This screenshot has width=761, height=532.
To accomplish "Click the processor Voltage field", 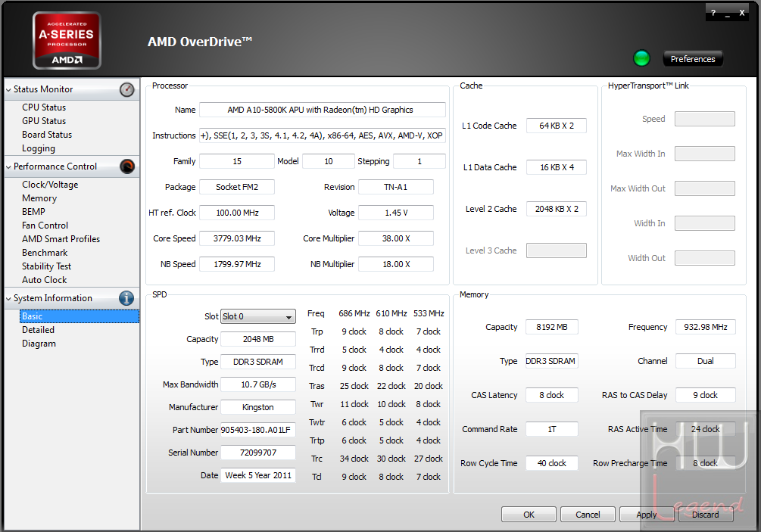I will 396,213.
